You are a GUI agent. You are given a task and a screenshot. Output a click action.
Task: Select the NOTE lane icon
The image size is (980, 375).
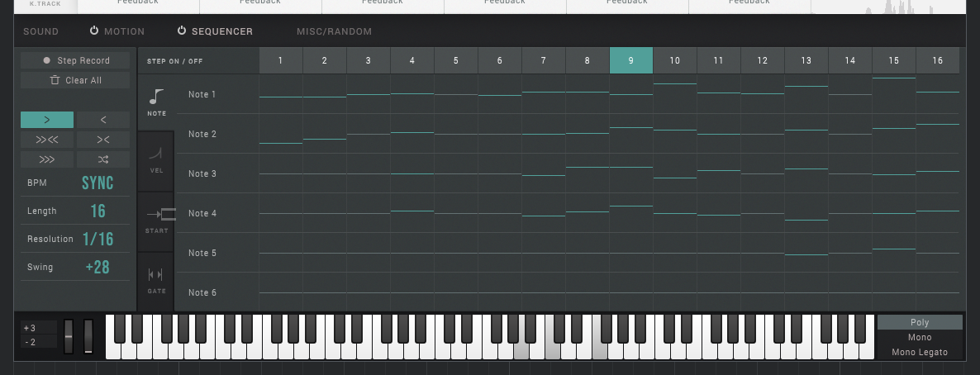157,102
